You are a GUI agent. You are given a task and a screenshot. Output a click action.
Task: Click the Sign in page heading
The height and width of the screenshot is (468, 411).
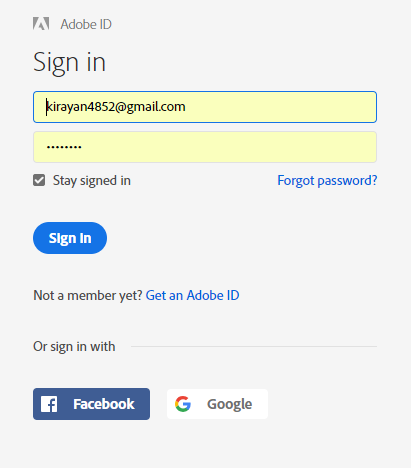pyautogui.click(x=69, y=62)
